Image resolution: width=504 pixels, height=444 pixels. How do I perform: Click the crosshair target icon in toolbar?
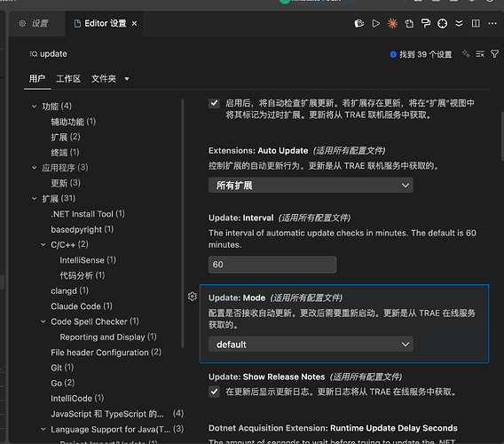[442, 23]
